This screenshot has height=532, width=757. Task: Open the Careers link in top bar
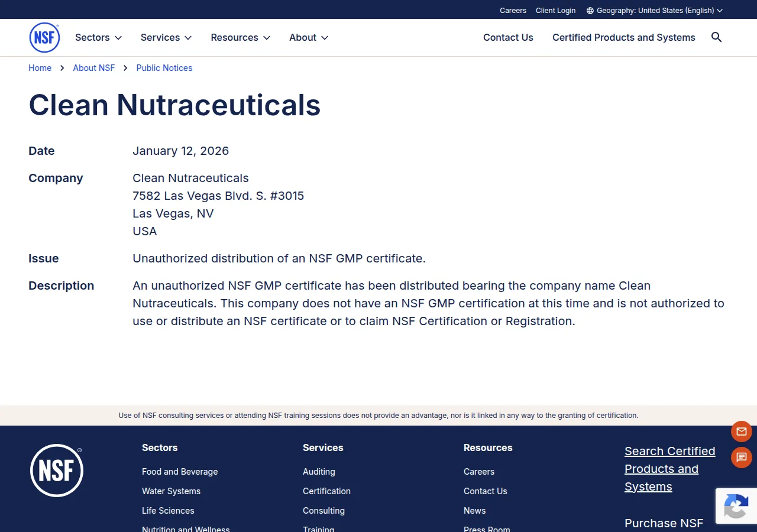(513, 11)
